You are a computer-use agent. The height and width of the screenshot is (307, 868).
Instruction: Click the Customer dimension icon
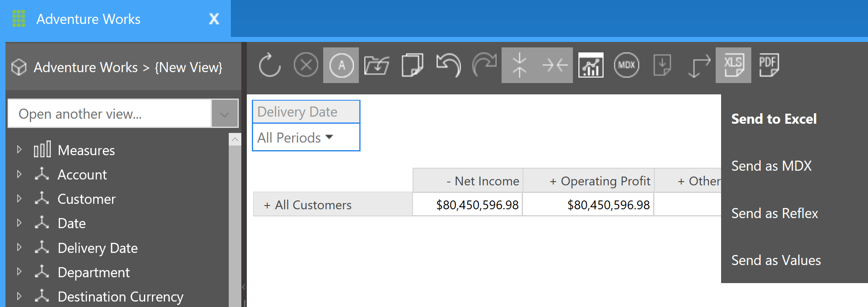(x=42, y=198)
